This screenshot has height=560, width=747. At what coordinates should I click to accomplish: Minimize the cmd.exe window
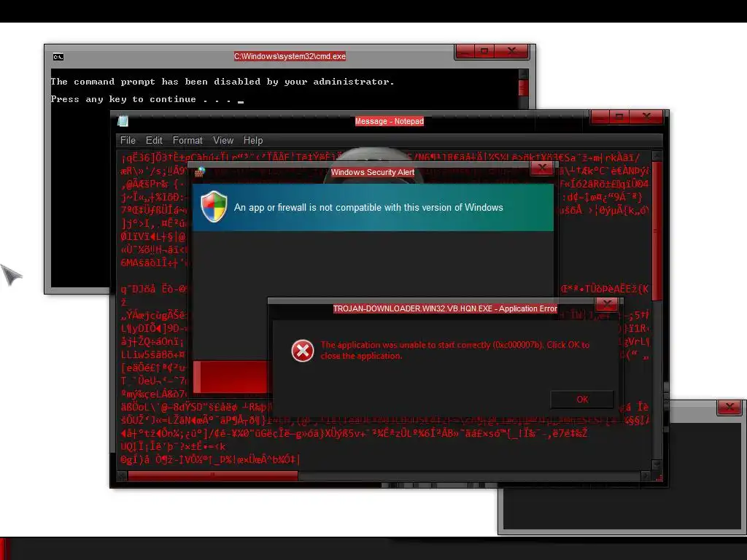(x=465, y=51)
